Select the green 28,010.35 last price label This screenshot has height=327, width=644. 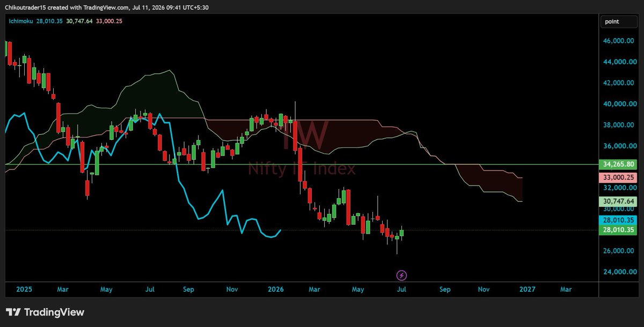pyautogui.click(x=619, y=231)
